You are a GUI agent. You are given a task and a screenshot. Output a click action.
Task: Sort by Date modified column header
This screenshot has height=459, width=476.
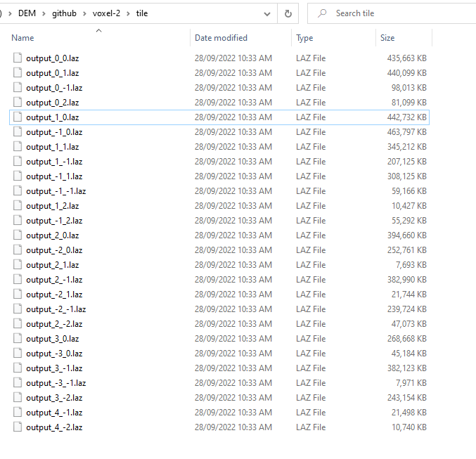tap(221, 38)
